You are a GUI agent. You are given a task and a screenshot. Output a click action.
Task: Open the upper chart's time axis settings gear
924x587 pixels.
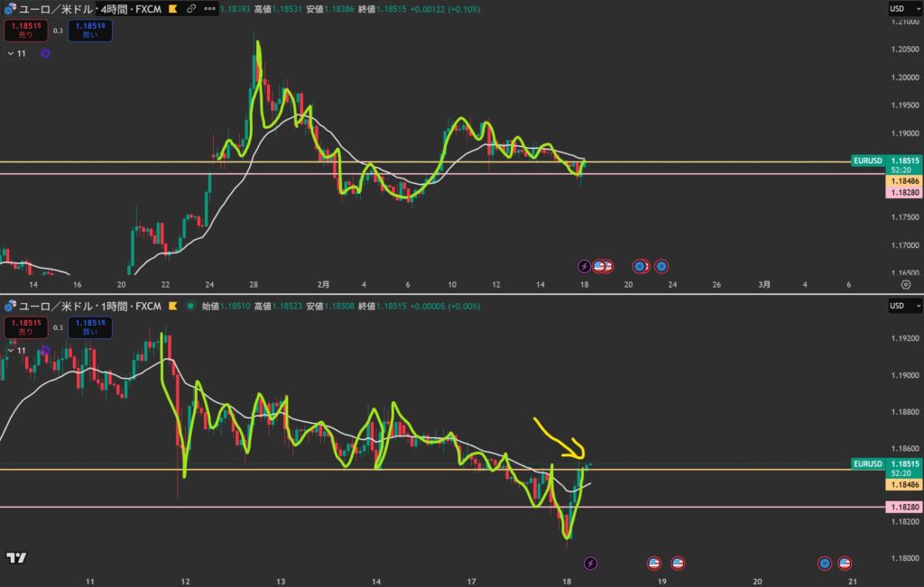905,284
